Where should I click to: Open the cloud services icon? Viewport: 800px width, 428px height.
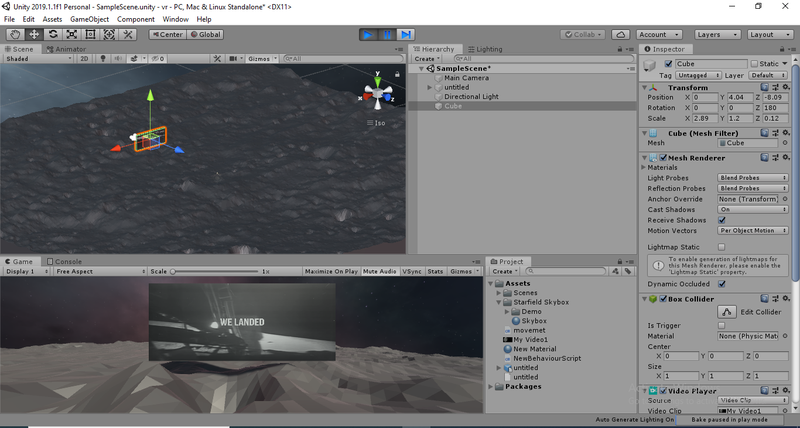point(620,34)
